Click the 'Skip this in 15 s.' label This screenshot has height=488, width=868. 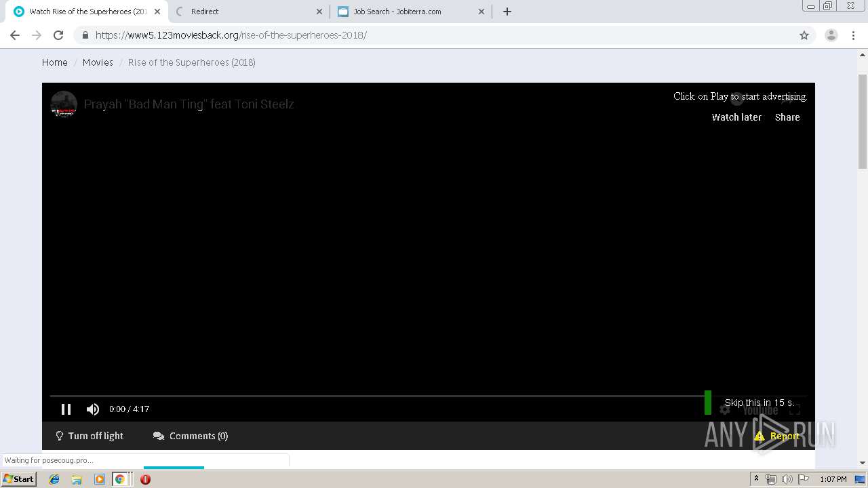pos(759,403)
